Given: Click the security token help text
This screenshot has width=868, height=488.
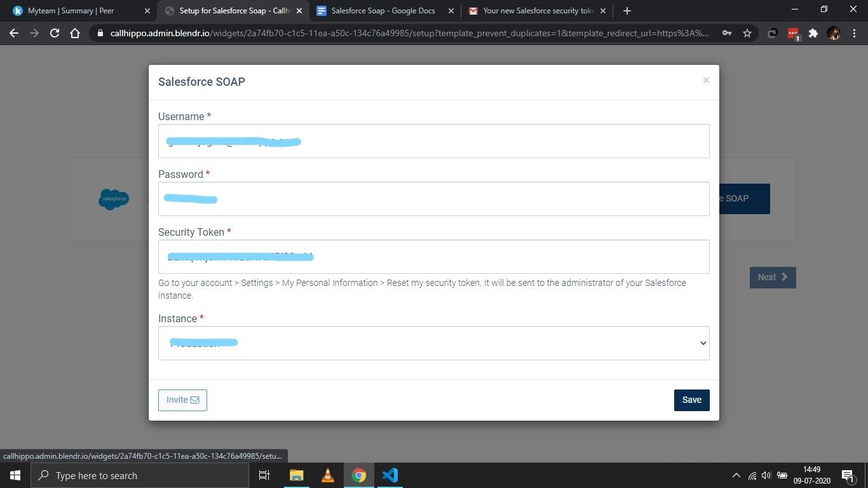Looking at the screenshot, I should point(422,289).
